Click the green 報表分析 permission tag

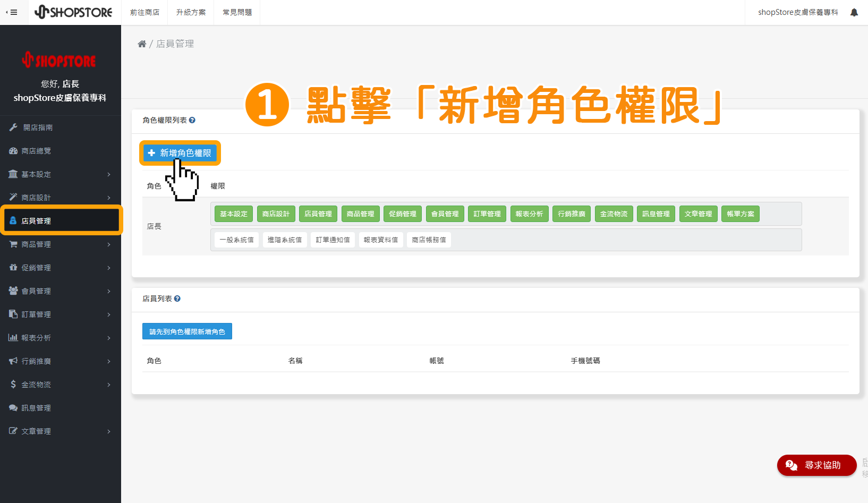click(x=530, y=214)
